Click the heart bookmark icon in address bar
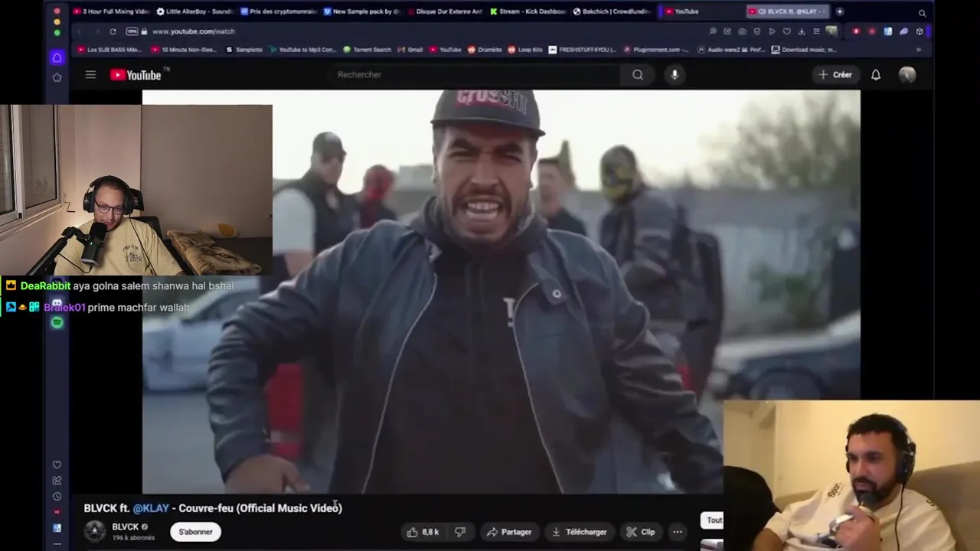 point(786,31)
